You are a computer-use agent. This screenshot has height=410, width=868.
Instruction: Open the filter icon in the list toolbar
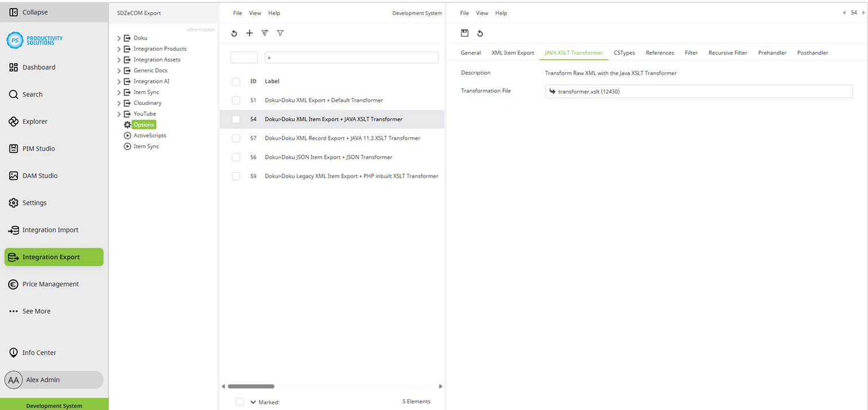[280, 33]
